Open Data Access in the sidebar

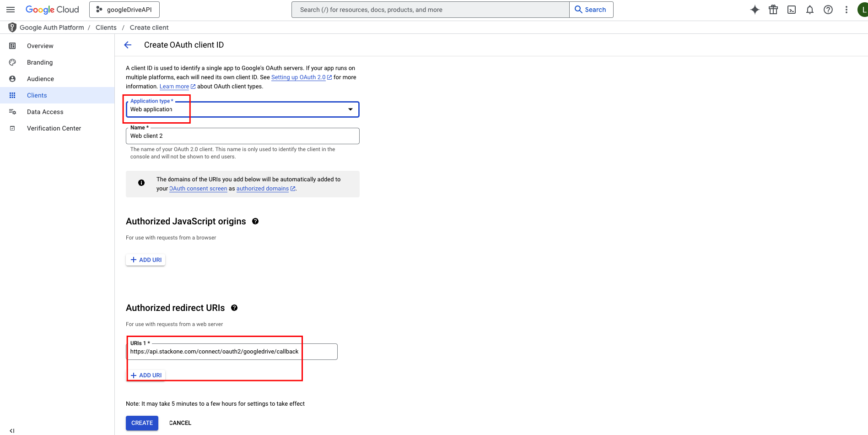click(x=57, y=112)
